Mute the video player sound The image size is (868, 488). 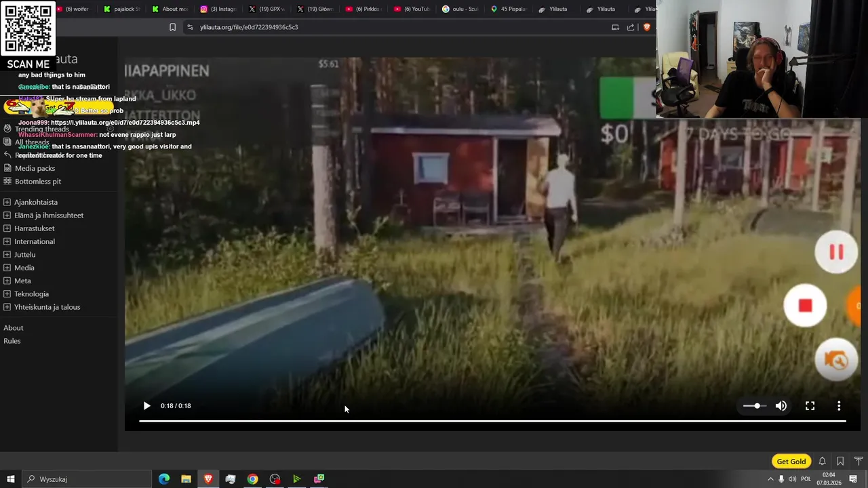point(781,406)
